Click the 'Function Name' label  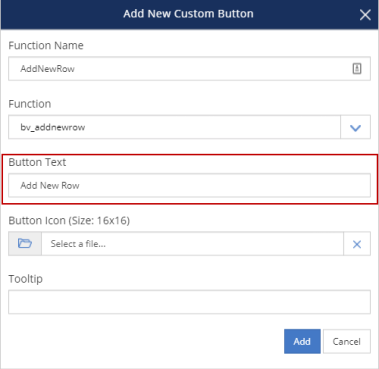[x=46, y=45]
